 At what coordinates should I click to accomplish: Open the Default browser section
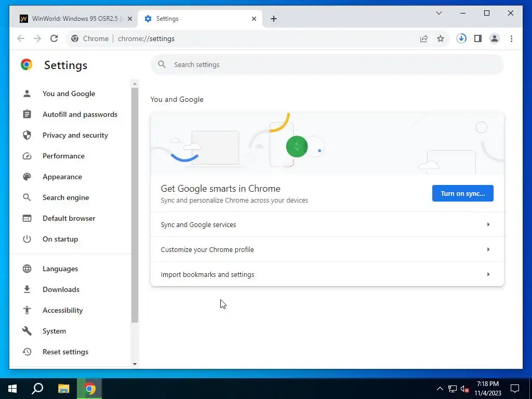tap(69, 218)
